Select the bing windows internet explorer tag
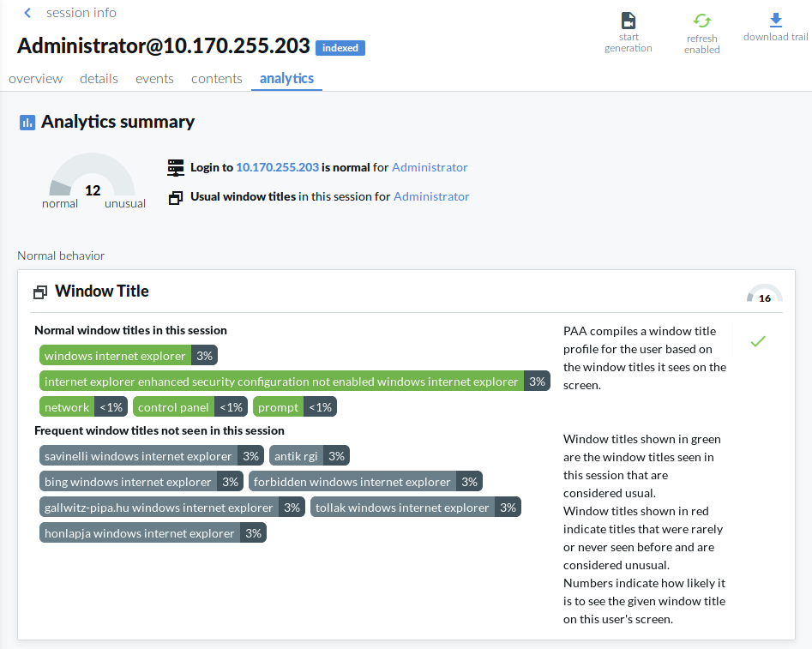 point(128,482)
